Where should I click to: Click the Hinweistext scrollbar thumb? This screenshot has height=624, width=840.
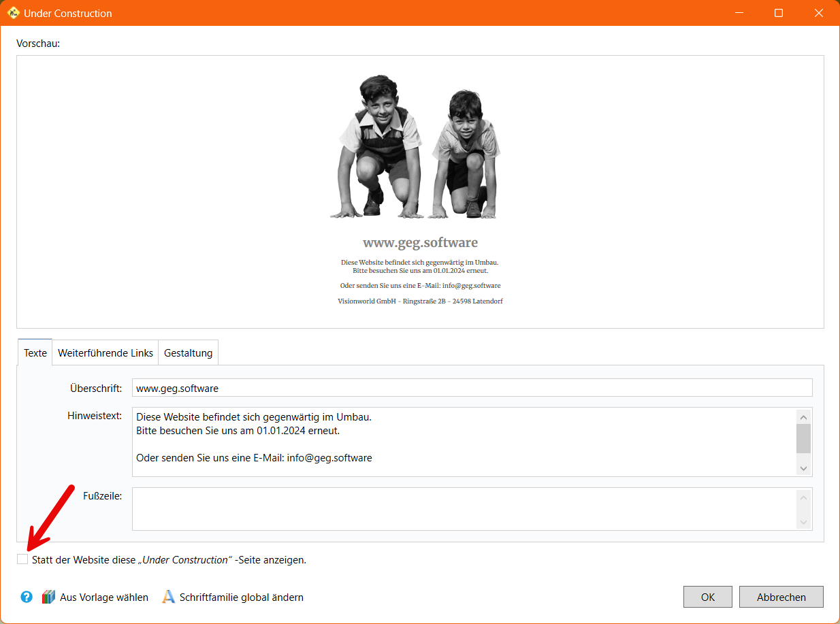[804, 439]
